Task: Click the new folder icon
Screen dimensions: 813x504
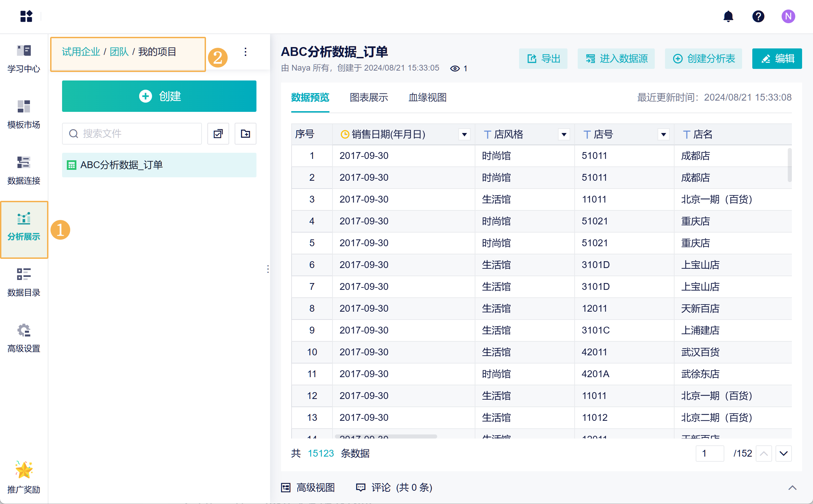Action: click(245, 134)
